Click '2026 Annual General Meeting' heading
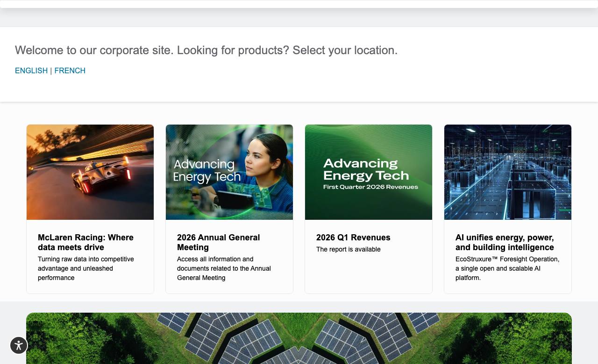The image size is (598, 364). [218, 242]
